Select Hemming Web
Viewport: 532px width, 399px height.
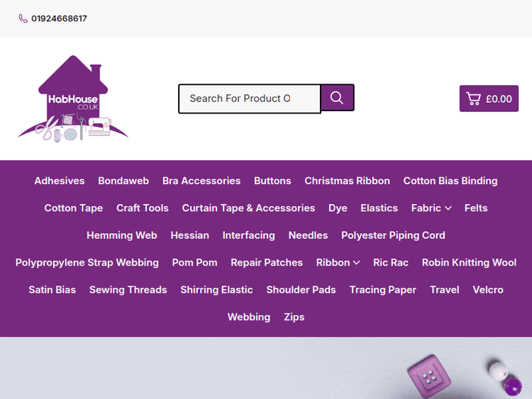(x=122, y=235)
